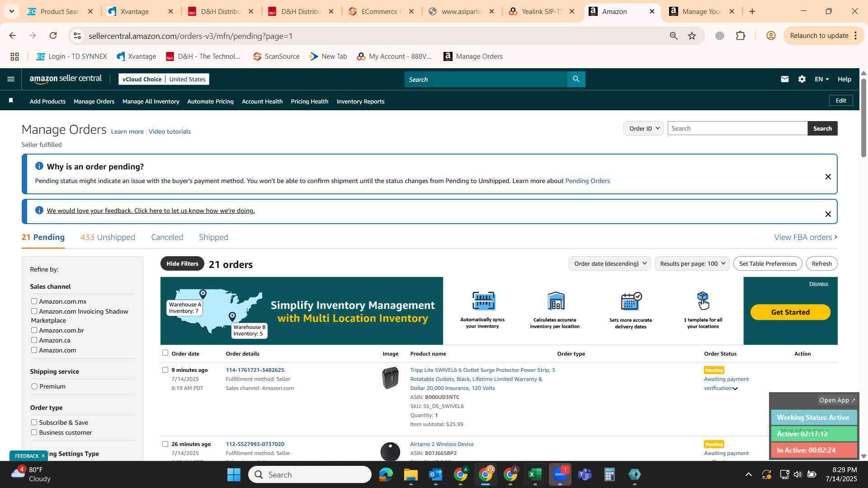868x488 pixels.
Task: Click the magnifier search button in the header
Action: 576,79
